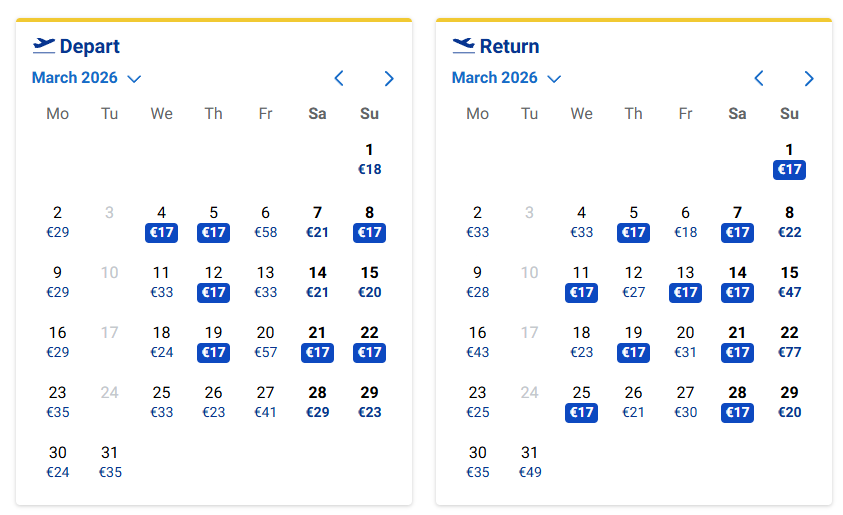843x515 pixels.
Task: Click the returning plane icon
Action: [x=463, y=45]
